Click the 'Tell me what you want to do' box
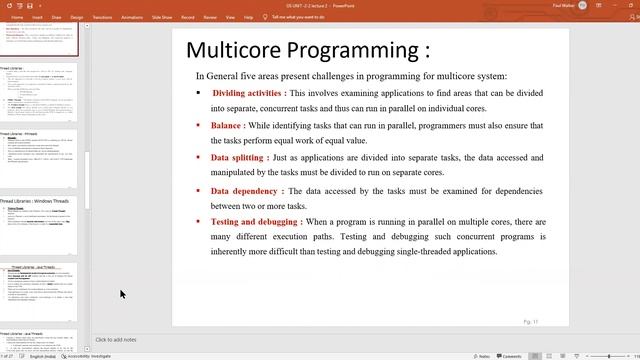The width and height of the screenshot is (640, 360). 298,17
